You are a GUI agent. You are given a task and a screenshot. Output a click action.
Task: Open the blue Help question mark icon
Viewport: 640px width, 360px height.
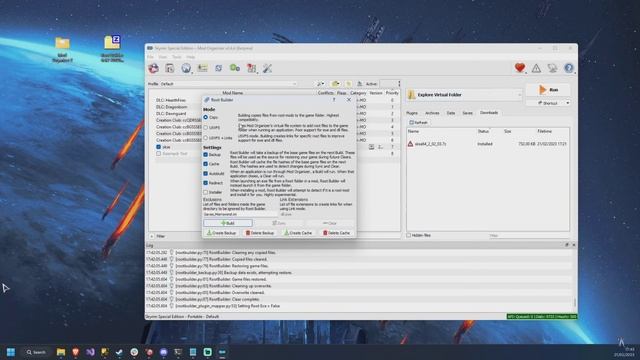[x=569, y=68]
